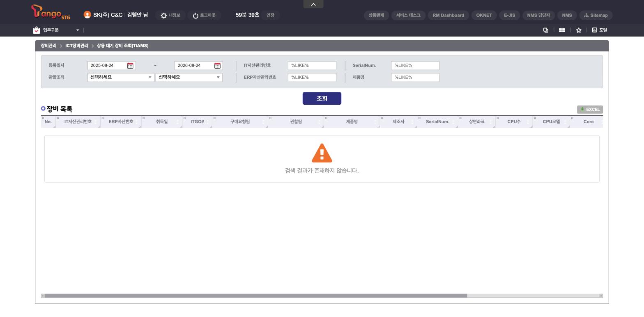Expand 업무구분 dropdown
The height and width of the screenshot is (317, 644).
[x=77, y=30]
